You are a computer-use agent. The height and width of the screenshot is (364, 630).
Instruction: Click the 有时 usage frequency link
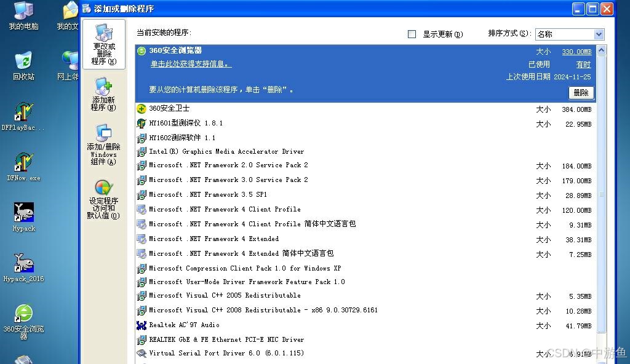[x=583, y=65]
